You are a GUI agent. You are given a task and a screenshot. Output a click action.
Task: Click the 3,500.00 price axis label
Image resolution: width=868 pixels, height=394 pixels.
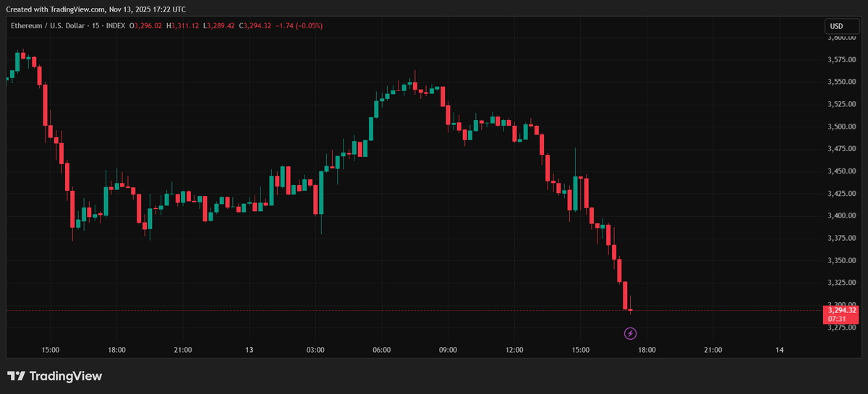coord(843,127)
